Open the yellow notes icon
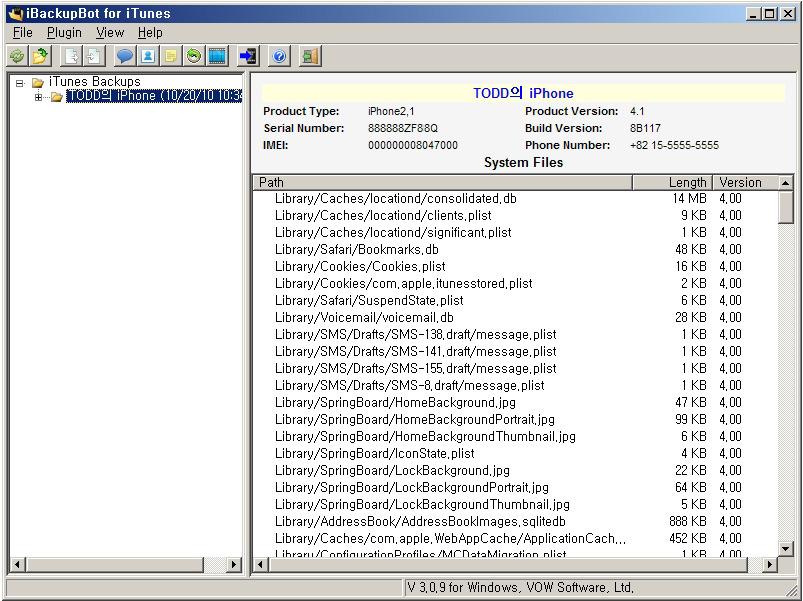Image resolution: width=803 pixels, height=601 pixels. 171,56
